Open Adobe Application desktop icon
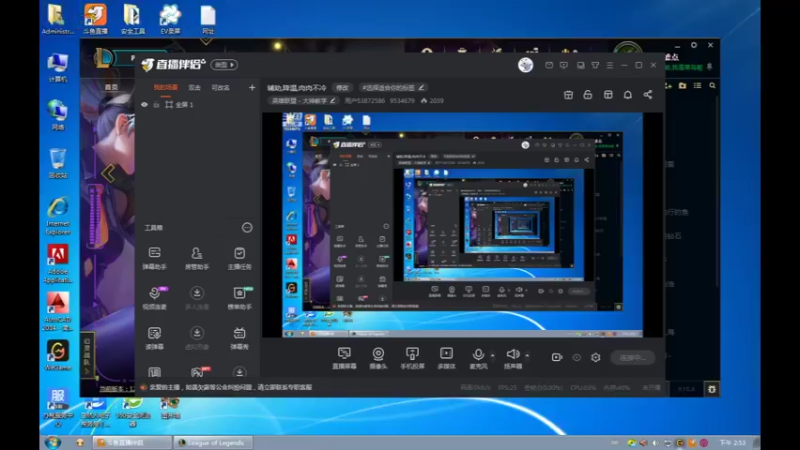Screen dimensions: 800x450 click(x=58, y=264)
